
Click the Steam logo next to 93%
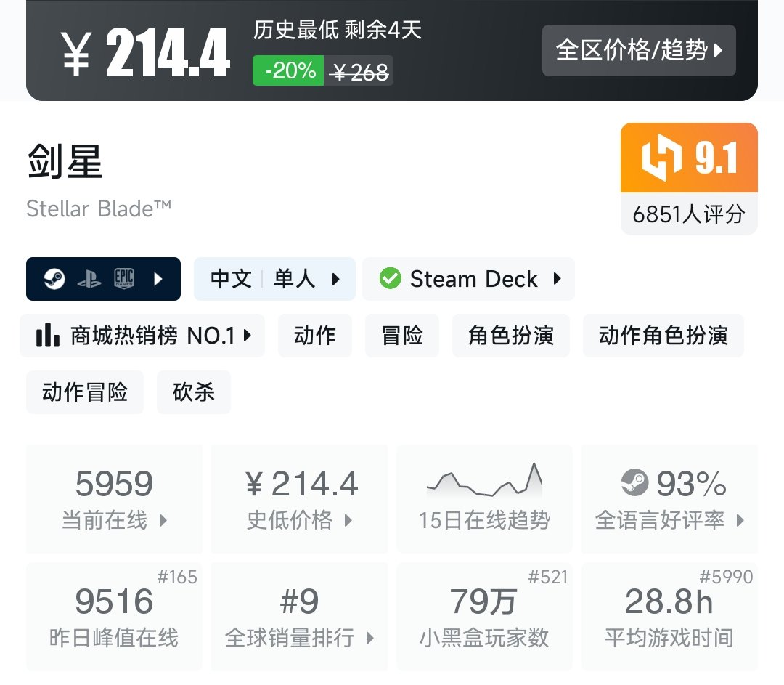pyautogui.click(x=634, y=483)
